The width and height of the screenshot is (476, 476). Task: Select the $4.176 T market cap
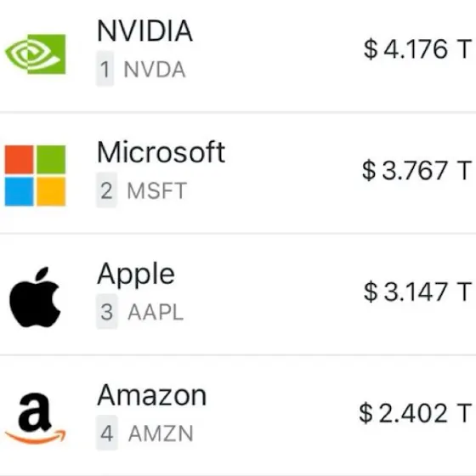pyautogui.click(x=417, y=49)
